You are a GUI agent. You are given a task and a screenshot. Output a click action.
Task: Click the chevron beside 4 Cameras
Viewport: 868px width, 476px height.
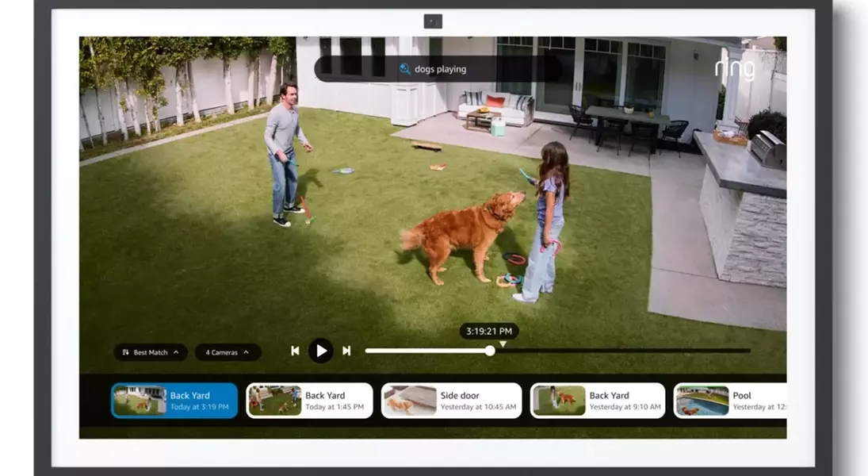pyautogui.click(x=246, y=352)
